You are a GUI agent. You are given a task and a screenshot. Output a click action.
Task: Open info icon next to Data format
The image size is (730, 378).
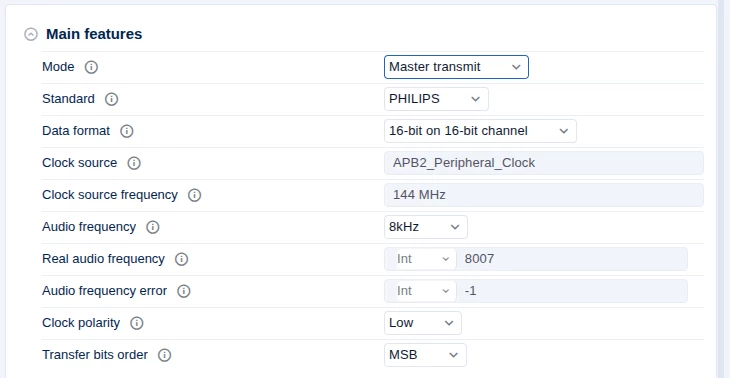[127, 131]
